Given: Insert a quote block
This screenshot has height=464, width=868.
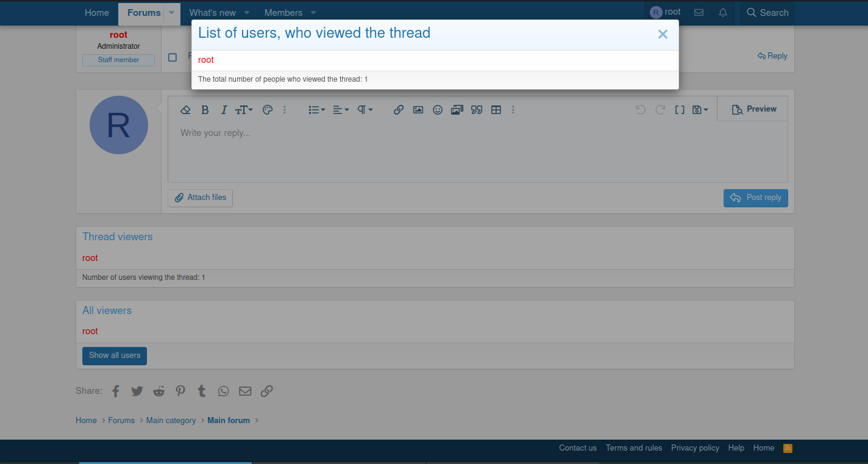Looking at the screenshot, I should 477,110.
